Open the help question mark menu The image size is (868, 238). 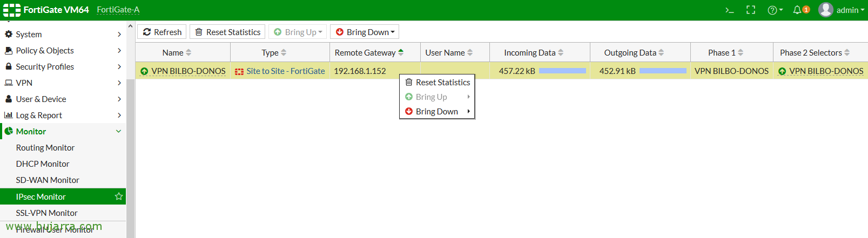(775, 10)
